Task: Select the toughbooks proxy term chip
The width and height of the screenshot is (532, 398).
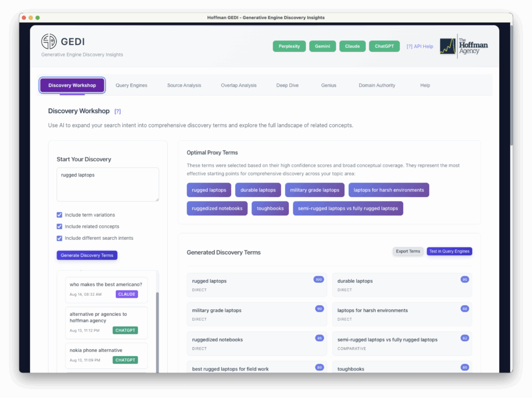Action: coord(270,208)
